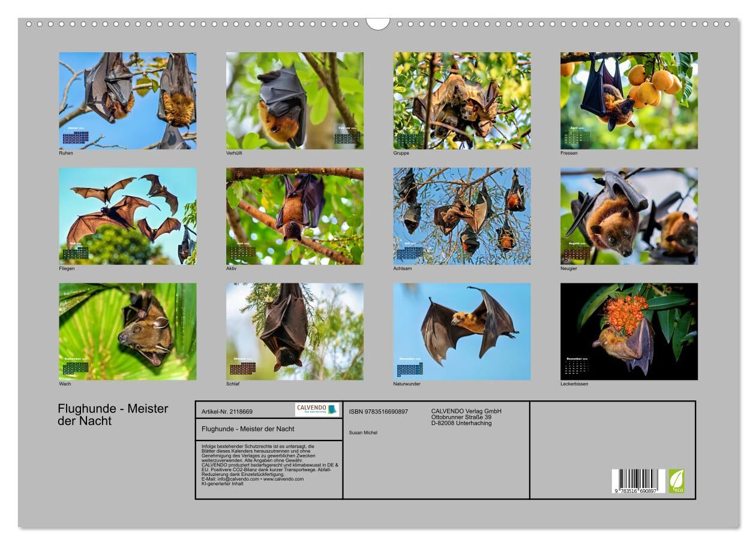This screenshot has height=545, width=756.
Task: Open the Fliegen flying bats image
Action: coord(127,215)
